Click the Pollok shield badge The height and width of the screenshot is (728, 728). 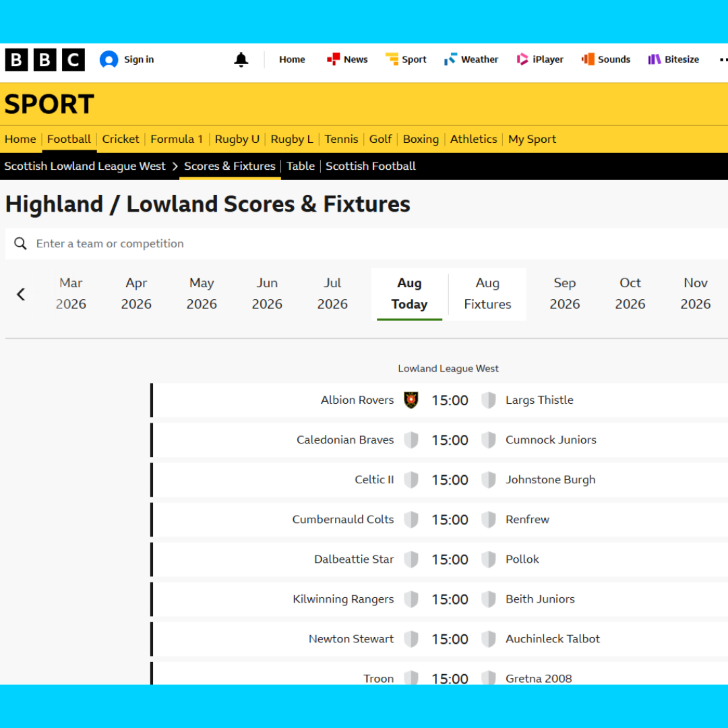489,559
